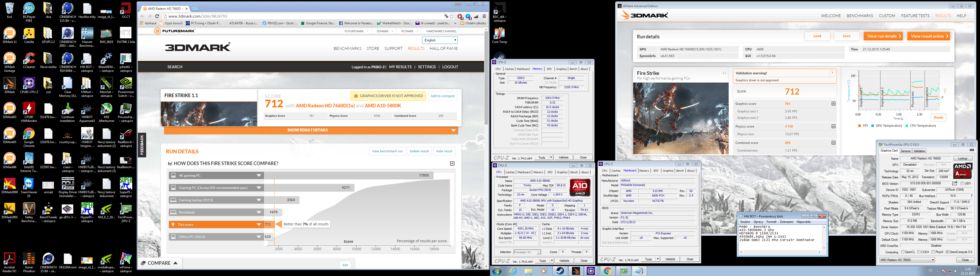Toggle the DirectCompute 5.0 checkbox in GPU-Z

[947, 252]
